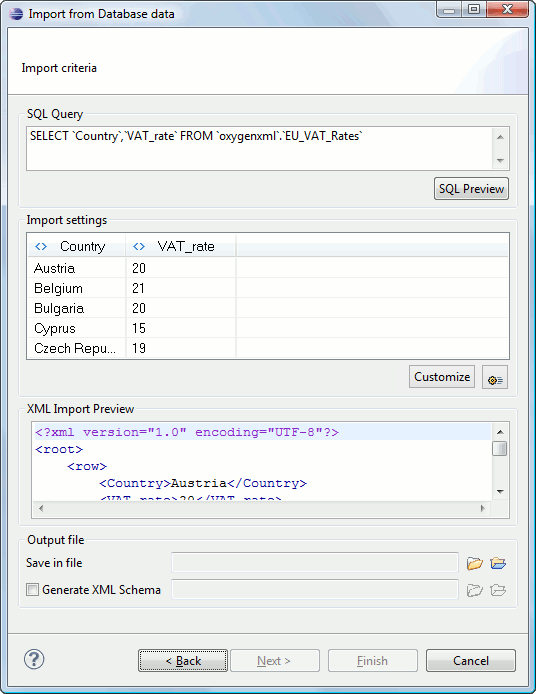The height and width of the screenshot is (694, 536).
Task: Cancel the import wizard
Action: click(470, 661)
